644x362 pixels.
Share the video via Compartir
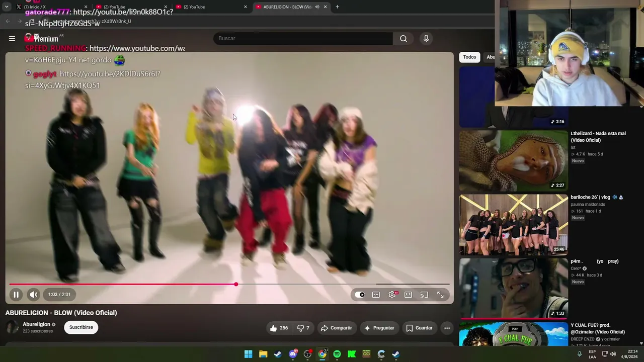[x=336, y=328]
